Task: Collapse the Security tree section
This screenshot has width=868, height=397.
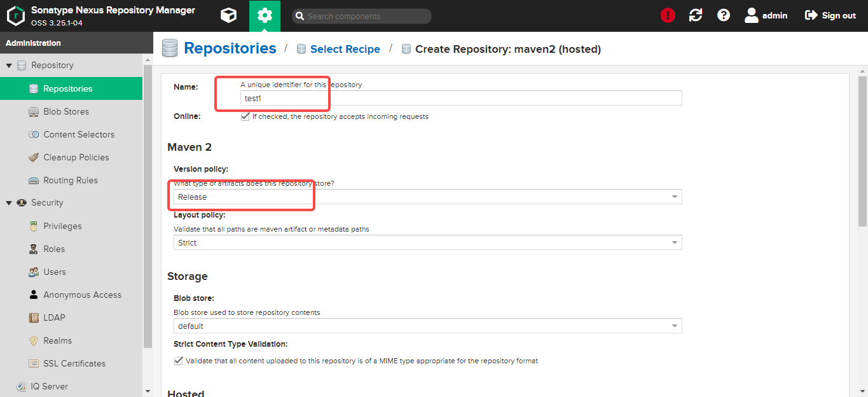Action: point(9,203)
